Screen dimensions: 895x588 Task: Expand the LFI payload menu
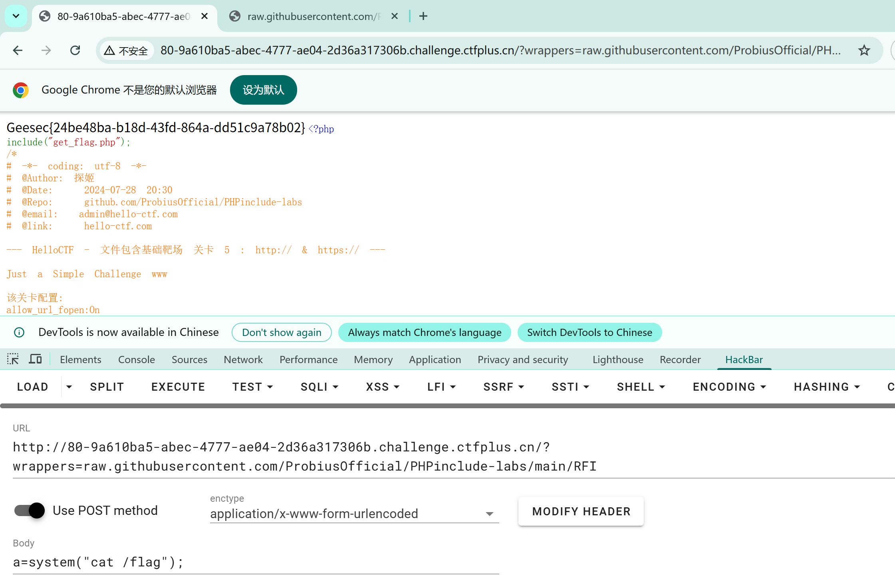[441, 387]
